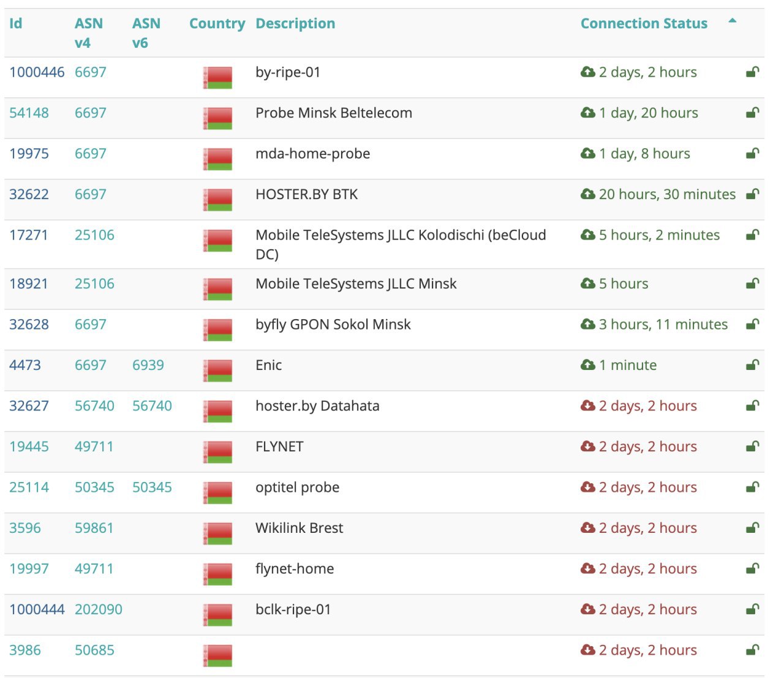Screen dimensions: 784x678
Task: Click the connected cloud icon for by-ripe-01
Action: pyautogui.click(x=588, y=72)
